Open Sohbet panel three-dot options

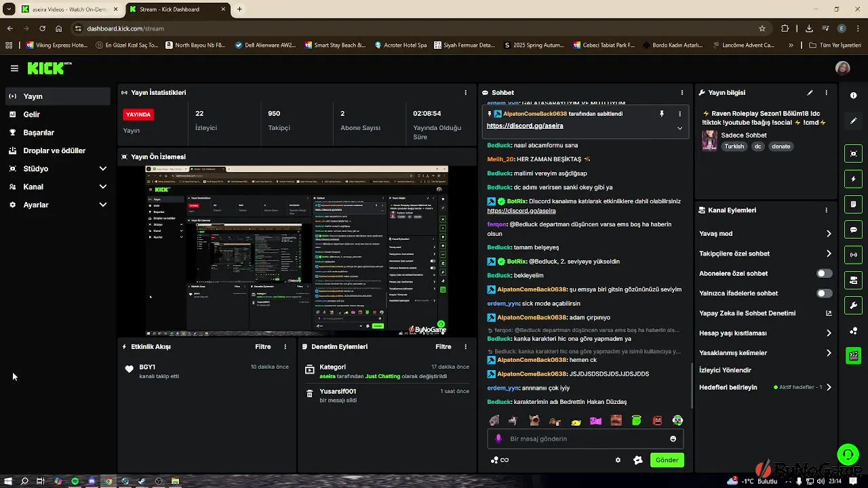point(682,93)
